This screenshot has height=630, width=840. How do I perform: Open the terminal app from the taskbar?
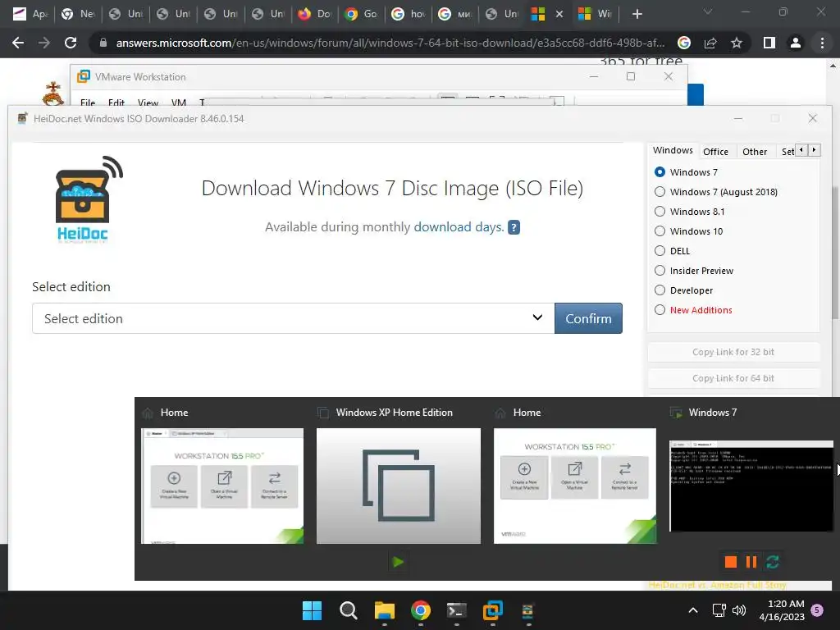coord(456,610)
